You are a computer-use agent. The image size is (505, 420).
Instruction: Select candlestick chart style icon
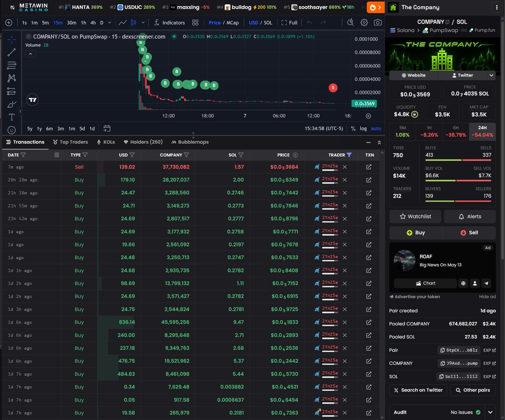click(x=134, y=23)
